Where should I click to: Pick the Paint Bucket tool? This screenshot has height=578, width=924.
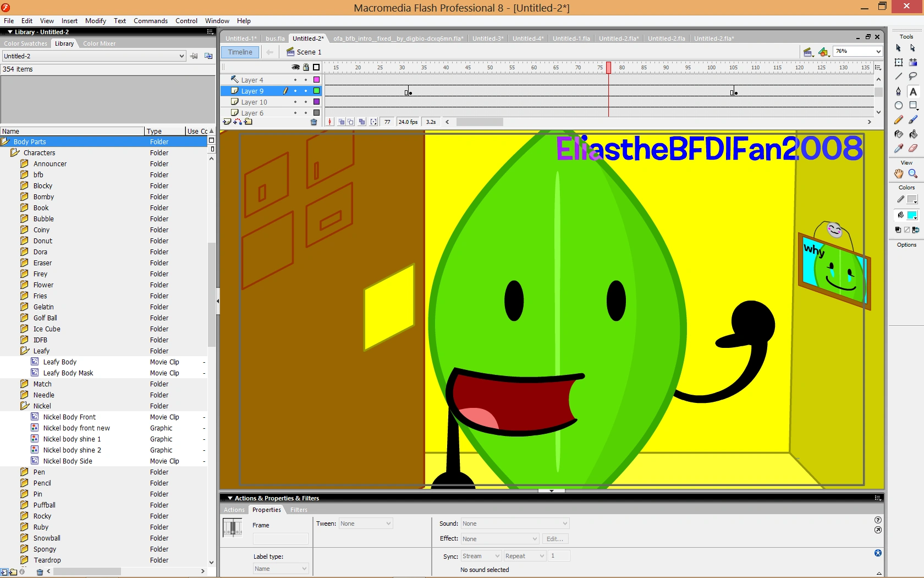(913, 134)
